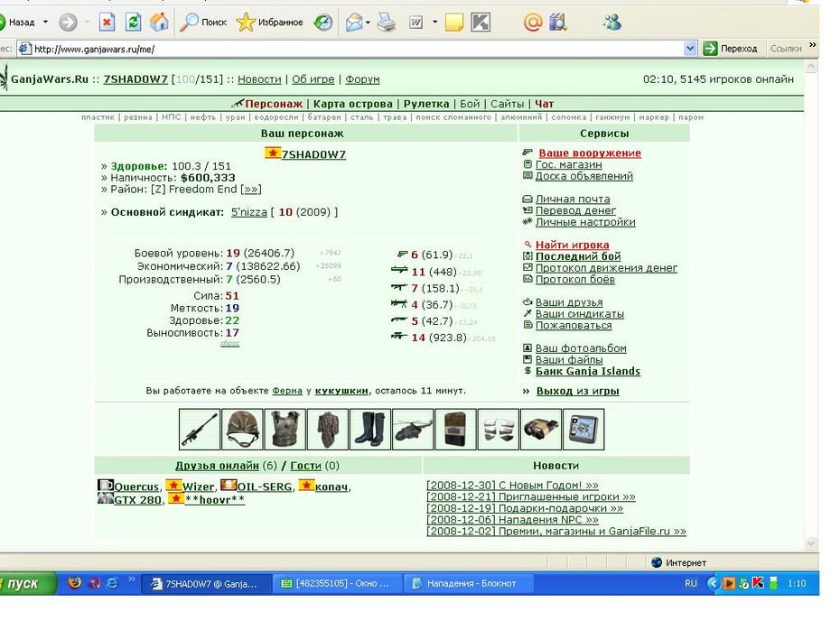Open the Mail button dropdown arrow
Image resolution: width=840 pixels, height=630 pixels.
[368, 23]
